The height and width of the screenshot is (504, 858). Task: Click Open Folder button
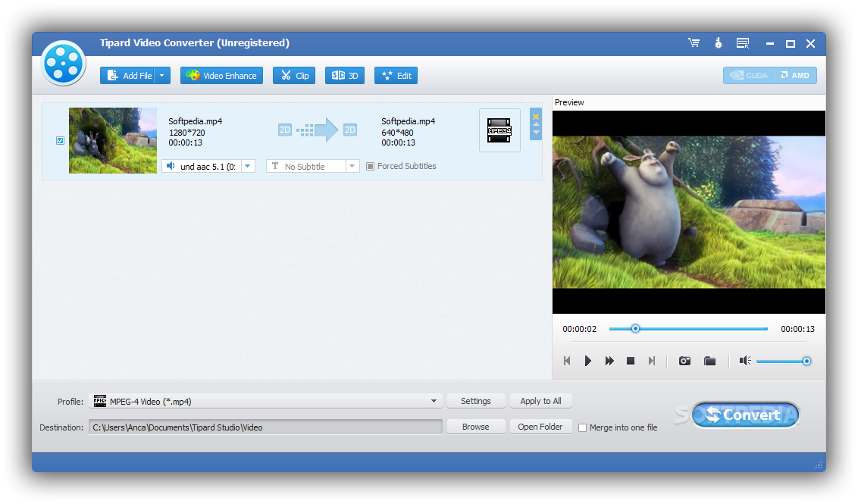click(x=540, y=427)
